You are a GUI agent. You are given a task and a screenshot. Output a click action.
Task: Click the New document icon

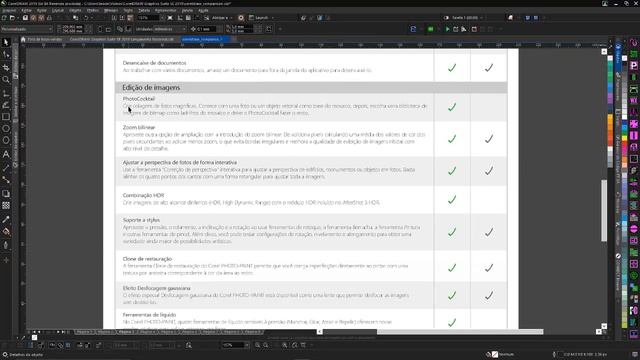coord(4,18)
